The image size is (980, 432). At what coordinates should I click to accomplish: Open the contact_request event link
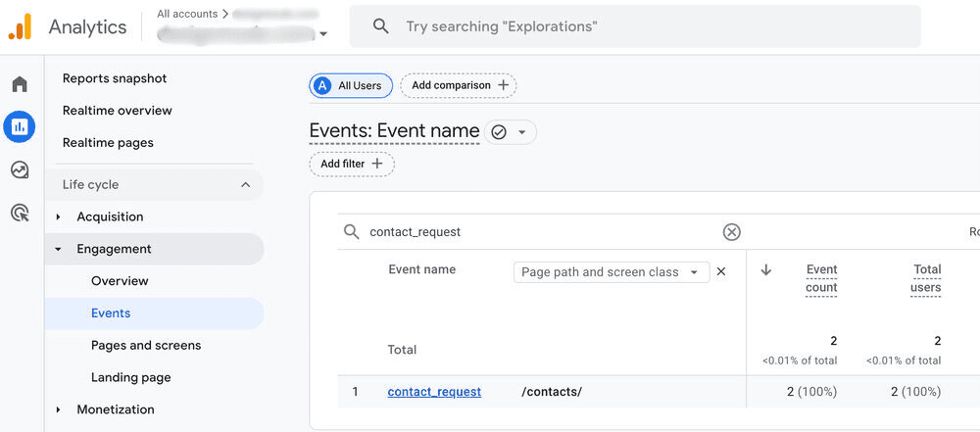click(434, 392)
